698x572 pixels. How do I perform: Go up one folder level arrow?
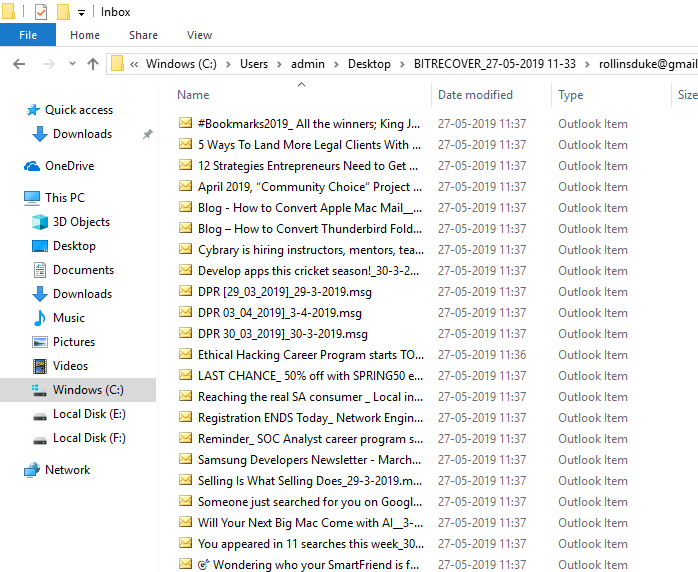pos(93,64)
